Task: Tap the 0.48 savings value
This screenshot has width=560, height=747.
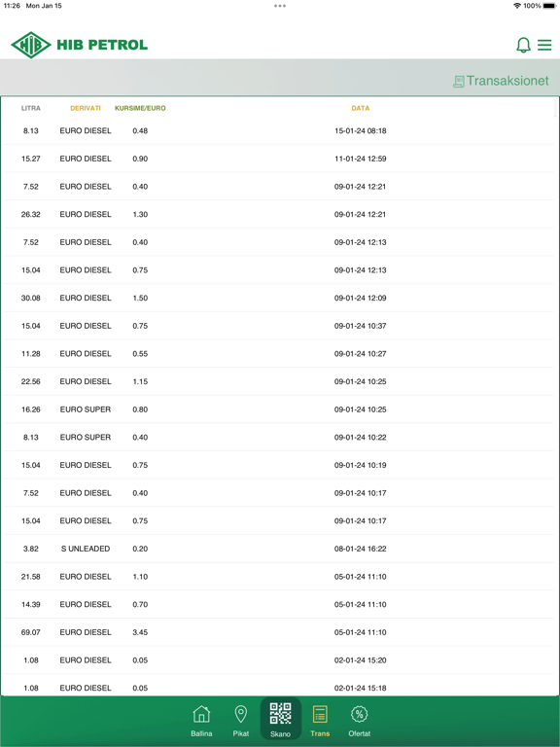Action: click(x=140, y=130)
